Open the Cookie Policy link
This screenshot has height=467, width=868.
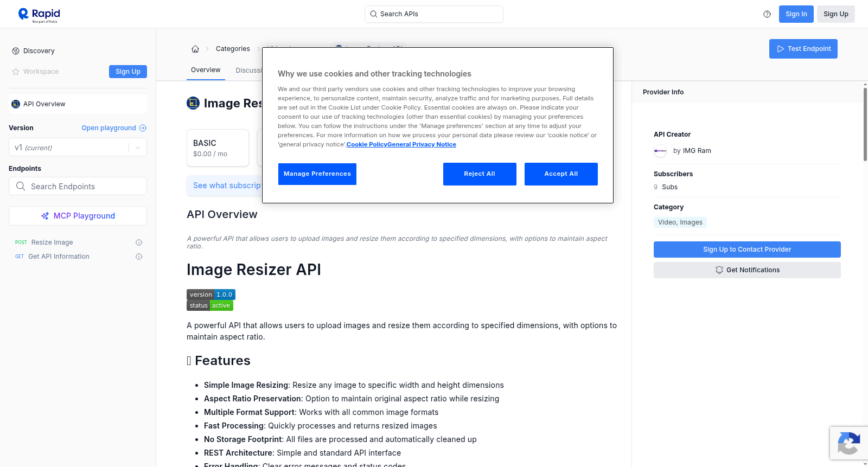[x=367, y=144]
